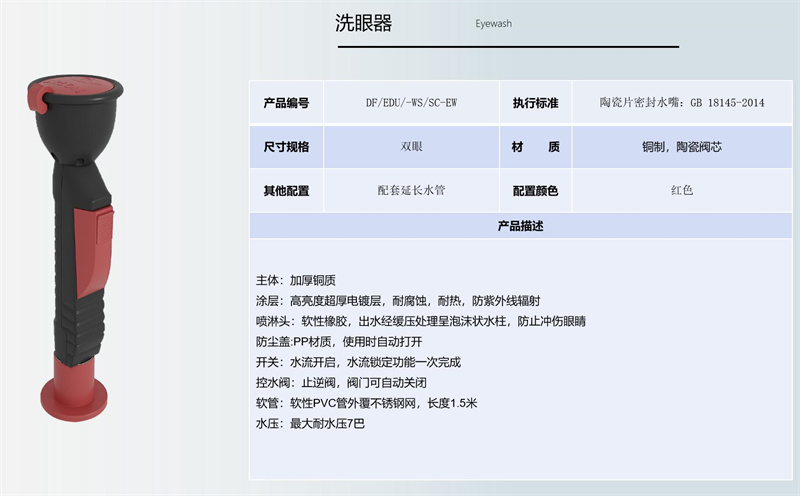Select the 产品编号 label cell
Image resolution: width=800 pixels, height=496 pixels.
pos(286,103)
